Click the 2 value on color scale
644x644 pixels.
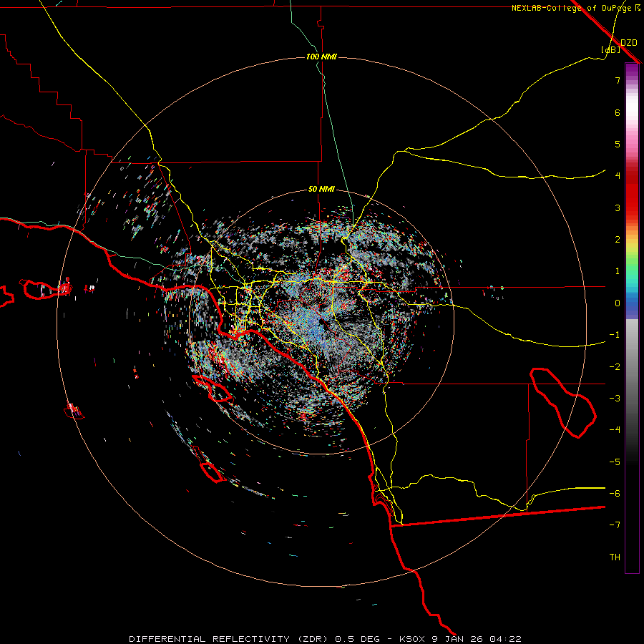tap(618, 240)
